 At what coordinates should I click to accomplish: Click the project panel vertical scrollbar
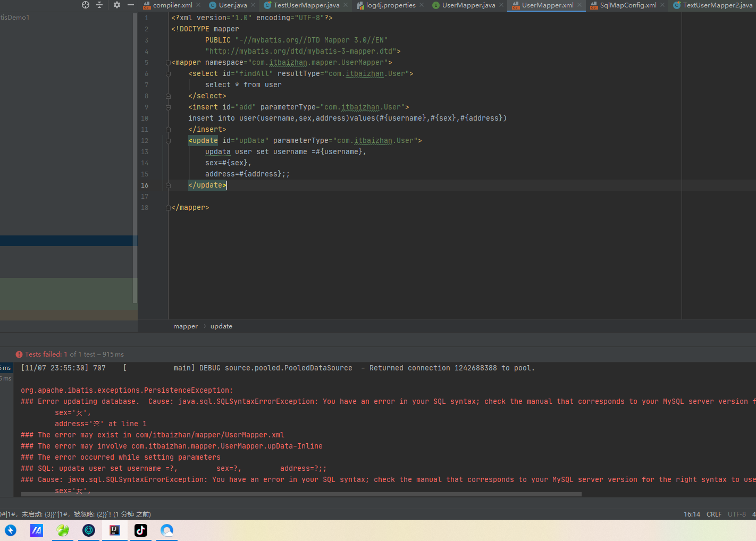pyautogui.click(x=135, y=158)
